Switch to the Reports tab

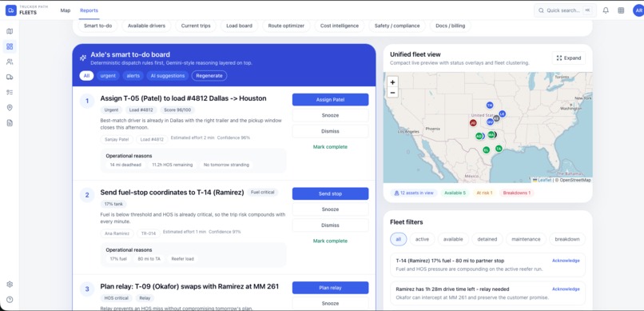click(x=89, y=10)
